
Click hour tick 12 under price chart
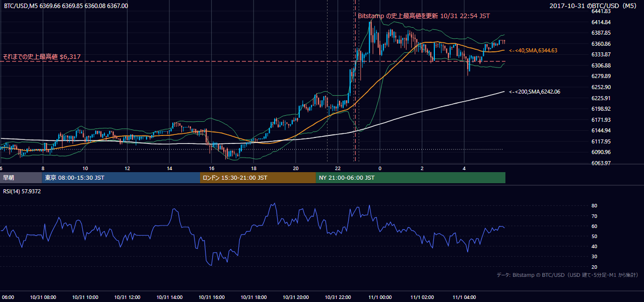127,169
